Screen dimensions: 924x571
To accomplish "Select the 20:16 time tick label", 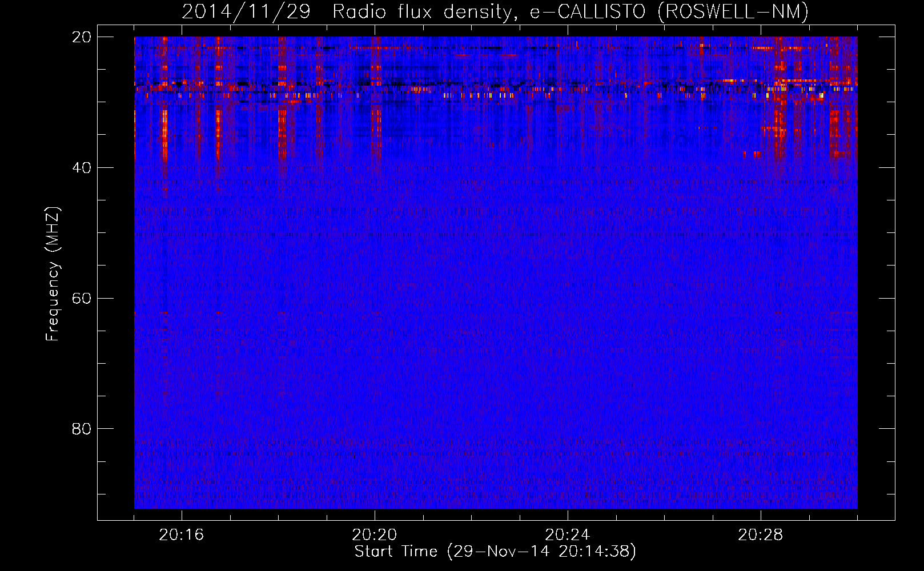I will 182,535.
